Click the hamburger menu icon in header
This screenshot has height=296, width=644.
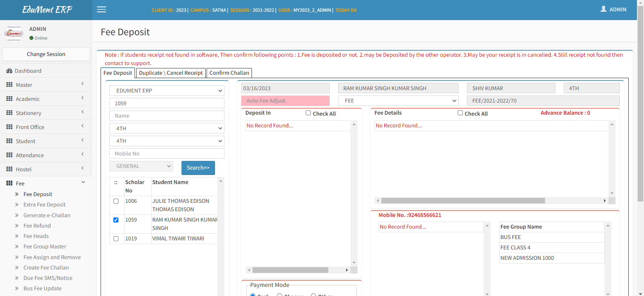tap(101, 10)
